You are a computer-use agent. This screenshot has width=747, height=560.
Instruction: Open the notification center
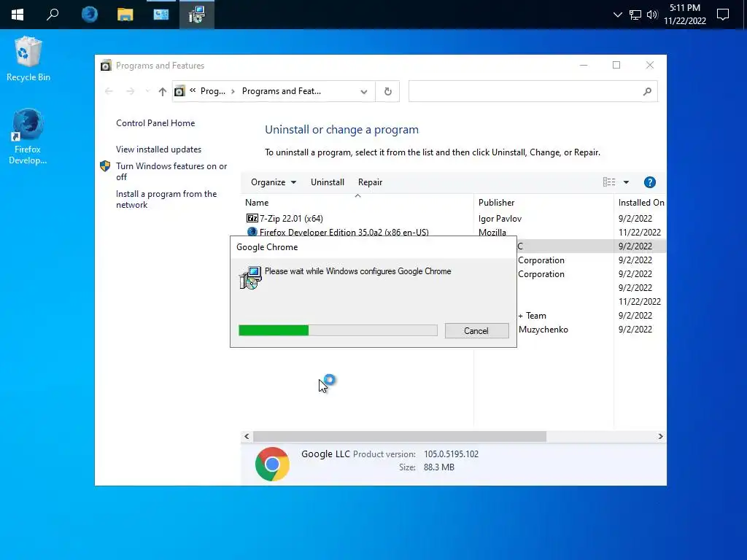point(723,15)
